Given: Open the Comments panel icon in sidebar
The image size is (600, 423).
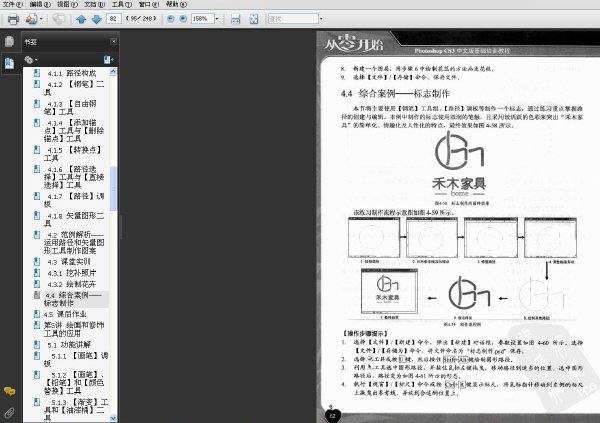Looking at the screenshot, I should tap(10, 391).
